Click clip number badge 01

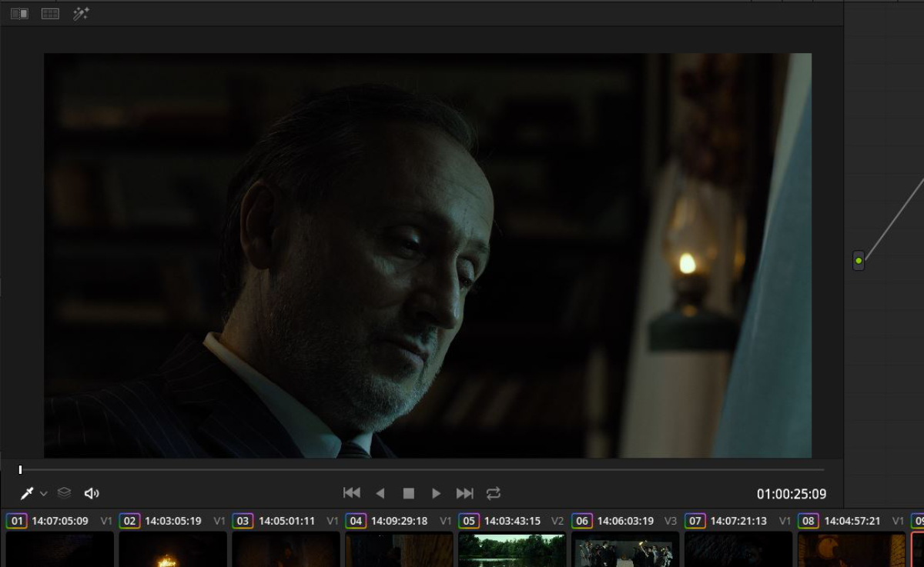click(x=17, y=521)
